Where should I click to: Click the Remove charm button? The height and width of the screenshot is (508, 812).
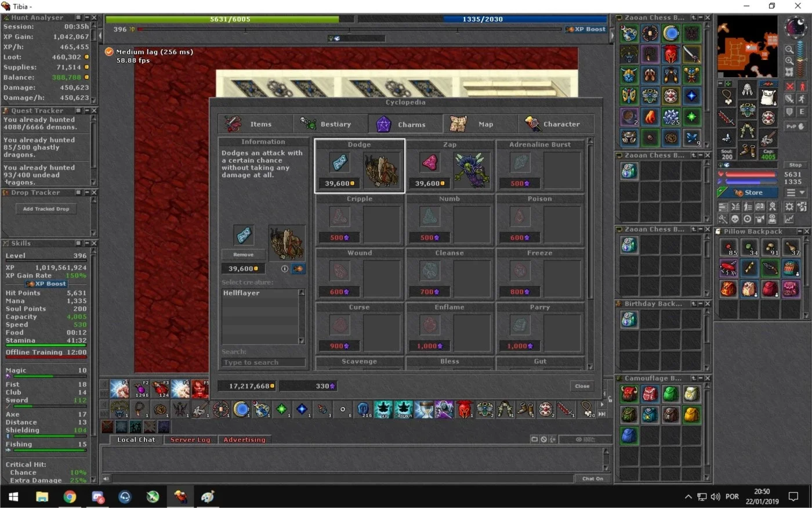click(244, 254)
